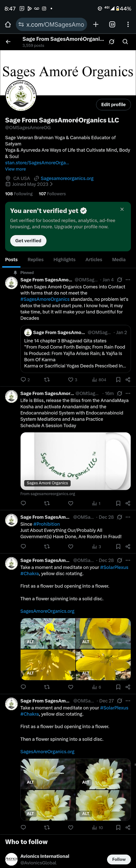Add a new browser tab

point(96,24)
